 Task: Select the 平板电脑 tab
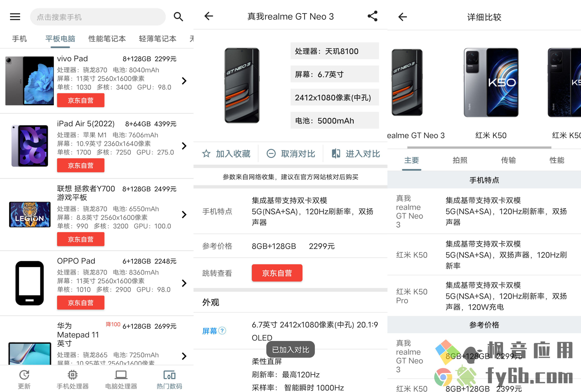pos(60,39)
